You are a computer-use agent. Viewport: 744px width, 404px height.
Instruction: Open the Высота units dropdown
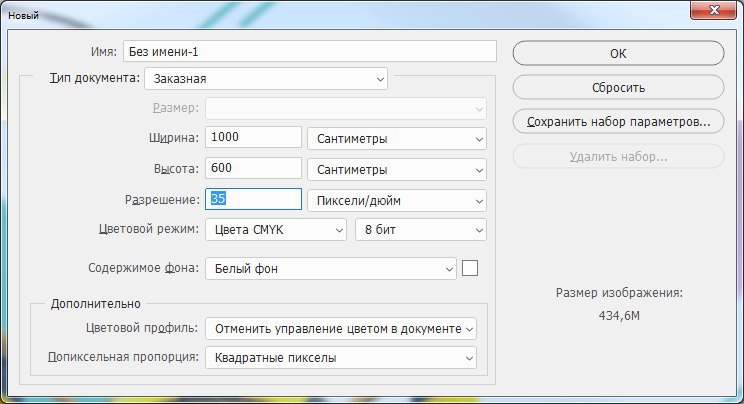click(397, 169)
